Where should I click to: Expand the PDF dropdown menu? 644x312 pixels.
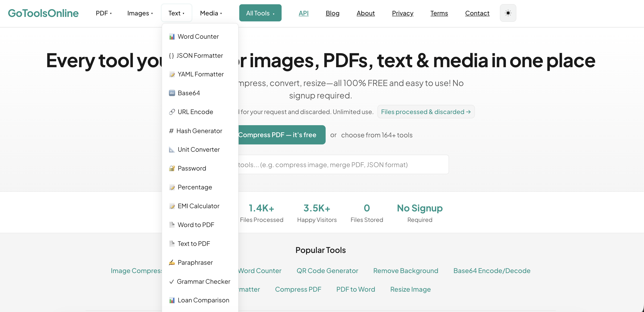103,13
